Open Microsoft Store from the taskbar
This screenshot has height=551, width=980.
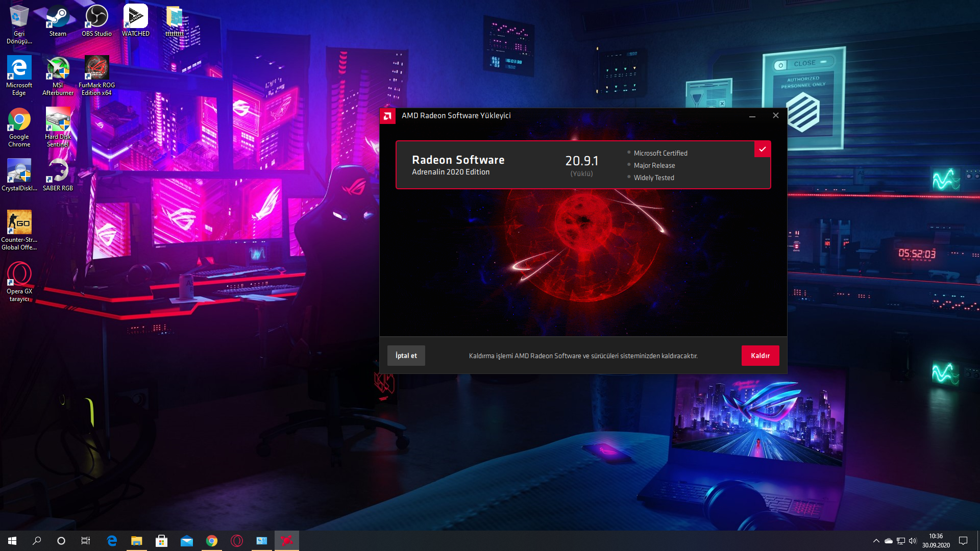coord(161,541)
